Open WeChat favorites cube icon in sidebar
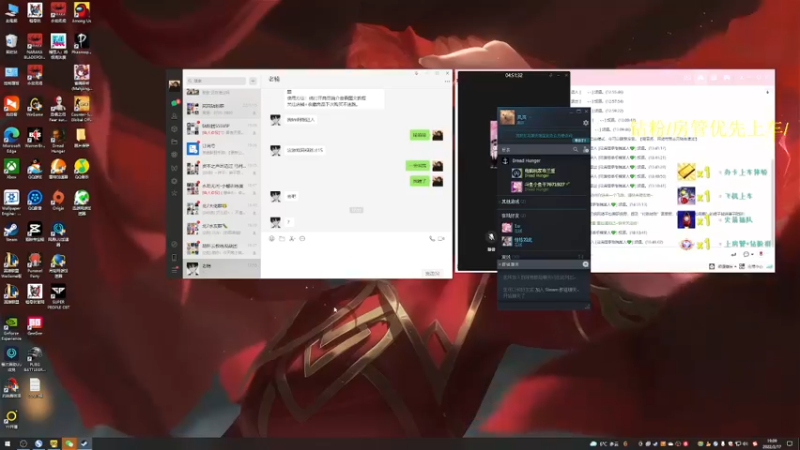Screen dimensions: 800x450 point(174,129)
